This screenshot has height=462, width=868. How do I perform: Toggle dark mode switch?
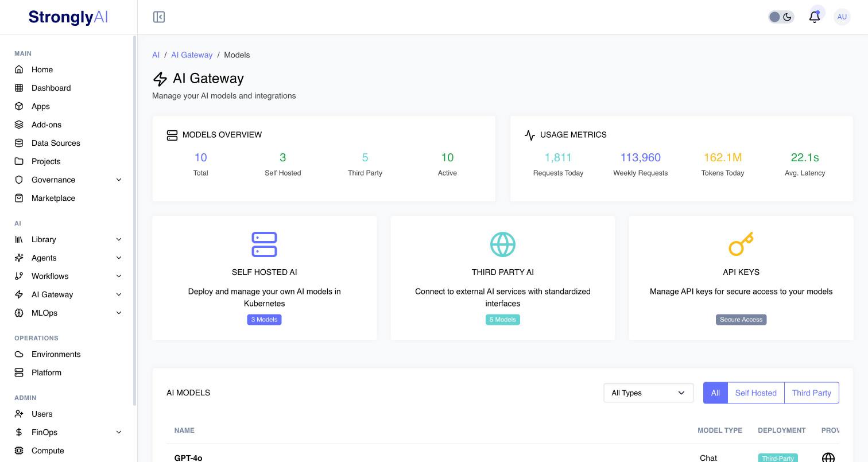click(781, 17)
